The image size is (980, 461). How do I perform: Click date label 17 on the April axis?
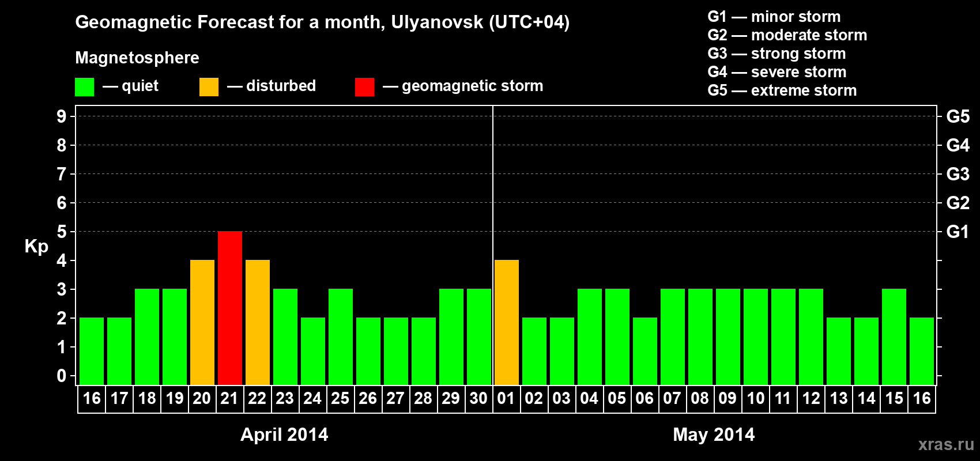click(119, 398)
